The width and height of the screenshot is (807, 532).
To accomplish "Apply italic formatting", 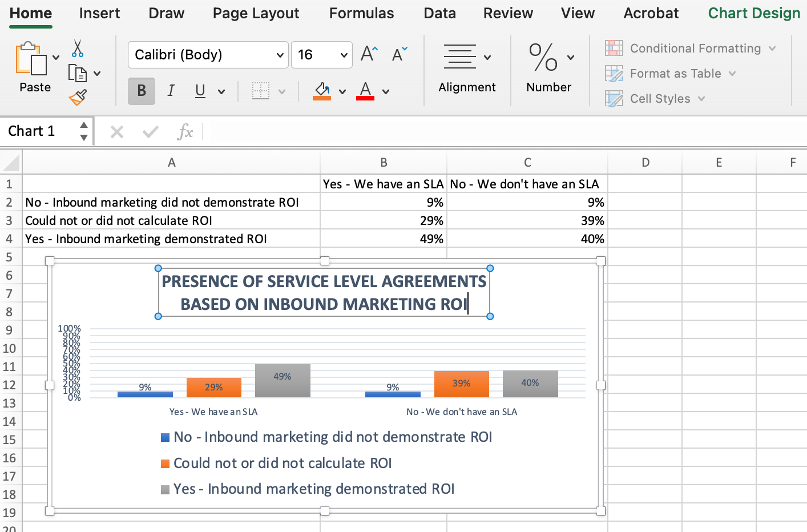I will pos(171,91).
